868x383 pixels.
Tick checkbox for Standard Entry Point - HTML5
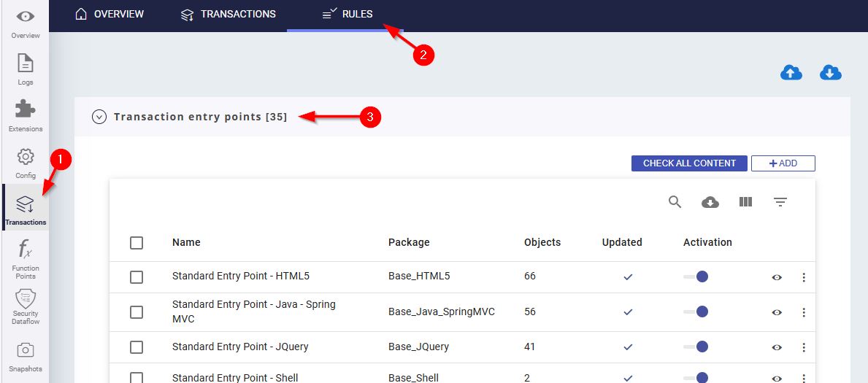tap(137, 277)
